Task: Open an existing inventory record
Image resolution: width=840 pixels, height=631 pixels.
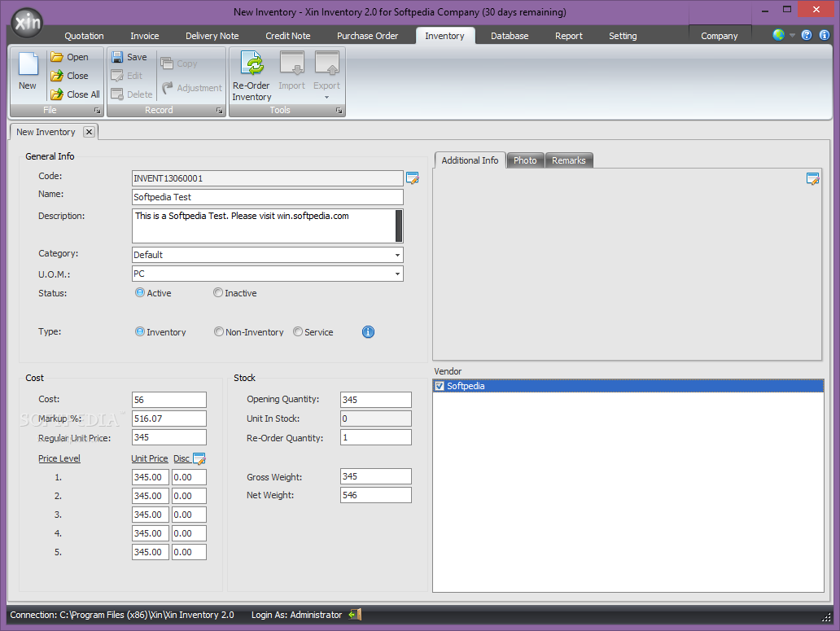Action: pos(70,57)
